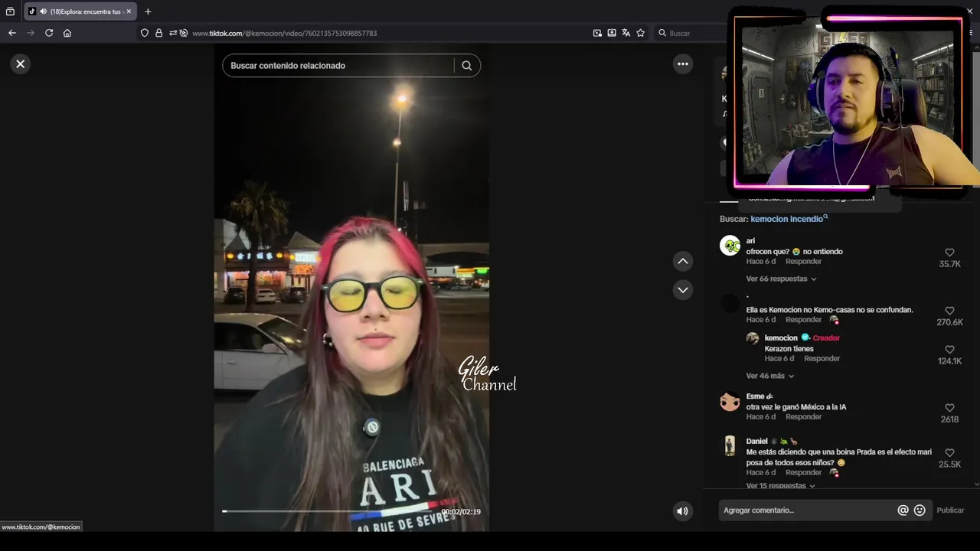Close the TikTok video viewer
This screenshot has width=980, height=551.
(21, 64)
